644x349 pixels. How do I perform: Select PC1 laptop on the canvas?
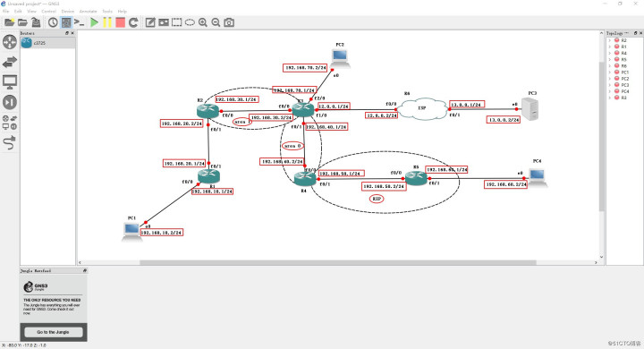(131, 232)
